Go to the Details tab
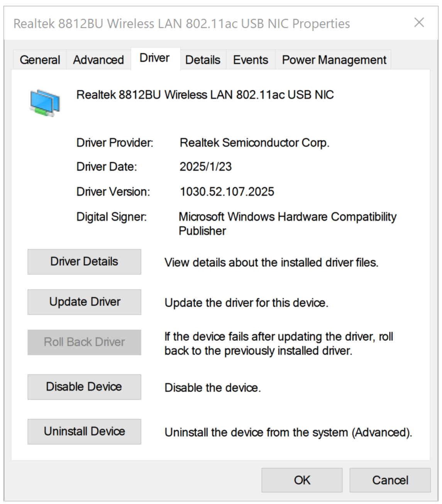This screenshot has width=442, height=504. [x=203, y=60]
